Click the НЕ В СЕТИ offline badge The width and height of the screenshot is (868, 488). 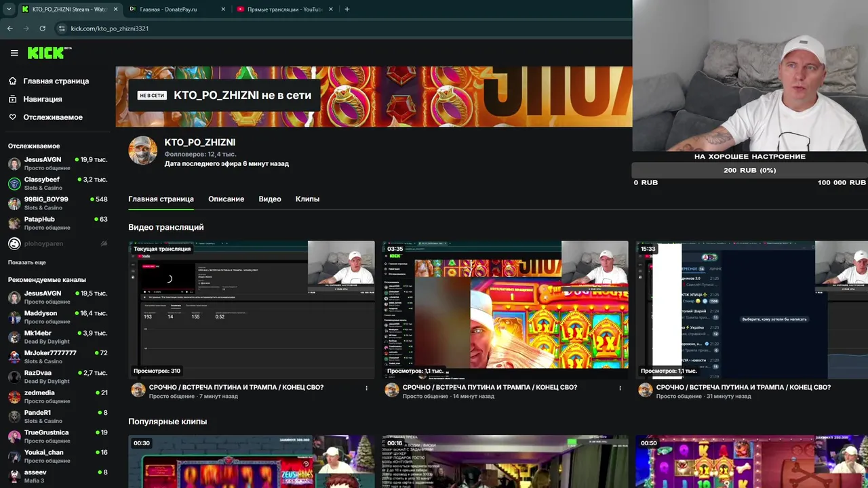point(153,96)
